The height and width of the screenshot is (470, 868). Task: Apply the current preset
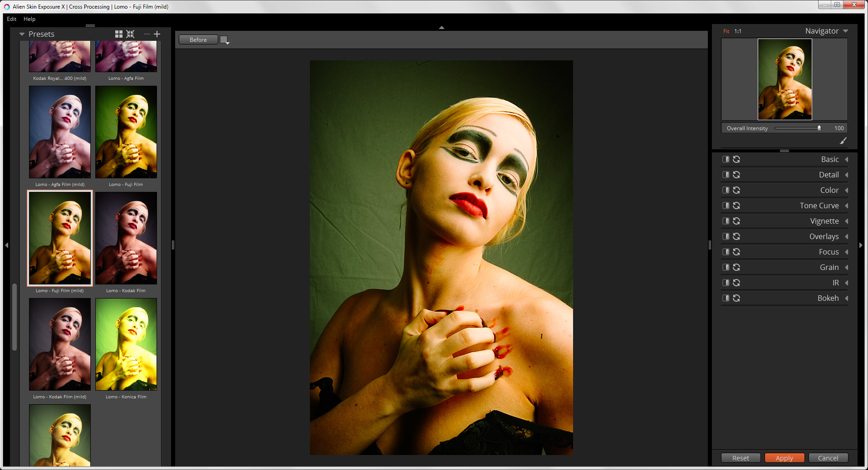pyautogui.click(x=784, y=458)
